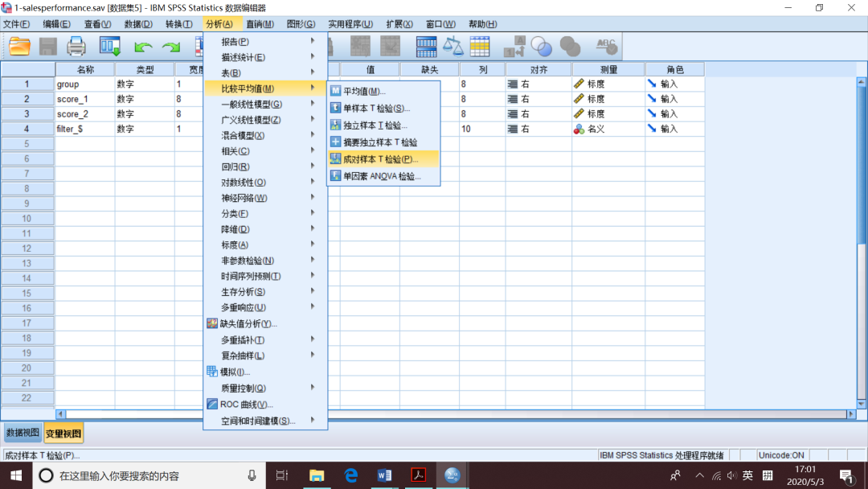This screenshot has width=868, height=489.
Task: Click the horizontal scrollbar left arrow
Action: 60,414
